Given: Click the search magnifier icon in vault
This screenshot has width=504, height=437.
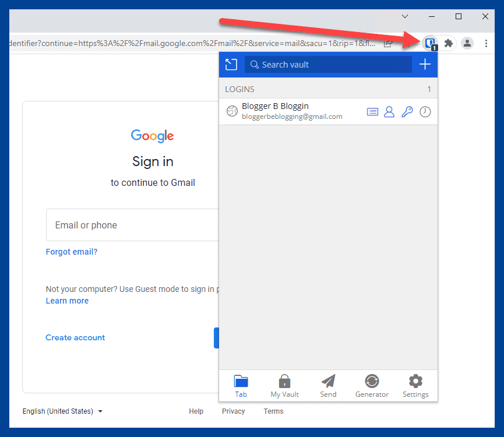Looking at the screenshot, I should pos(254,64).
